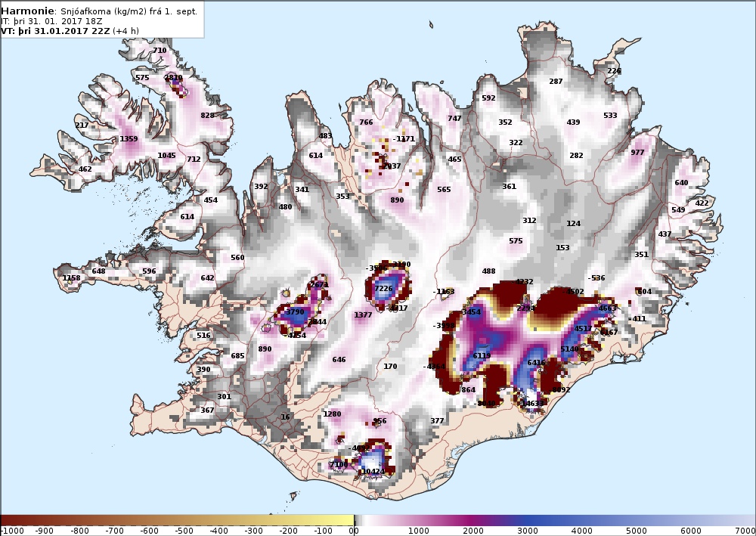Click the 3454 value label
756x536 pixels.
coord(472,312)
